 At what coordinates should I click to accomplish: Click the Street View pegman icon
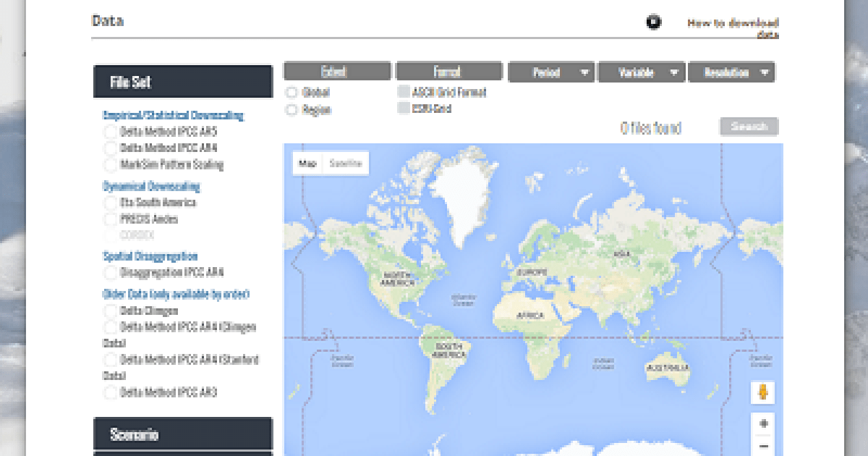click(x=762, y=393)
